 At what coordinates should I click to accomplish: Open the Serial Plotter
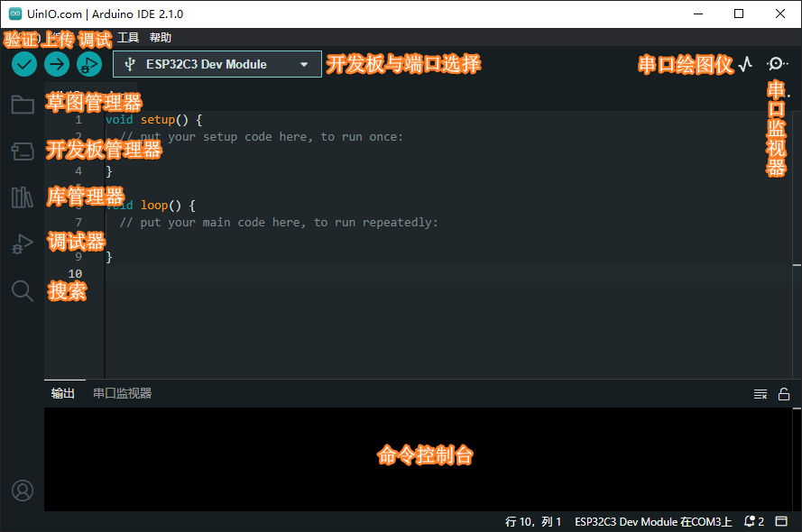click(746, 64)
